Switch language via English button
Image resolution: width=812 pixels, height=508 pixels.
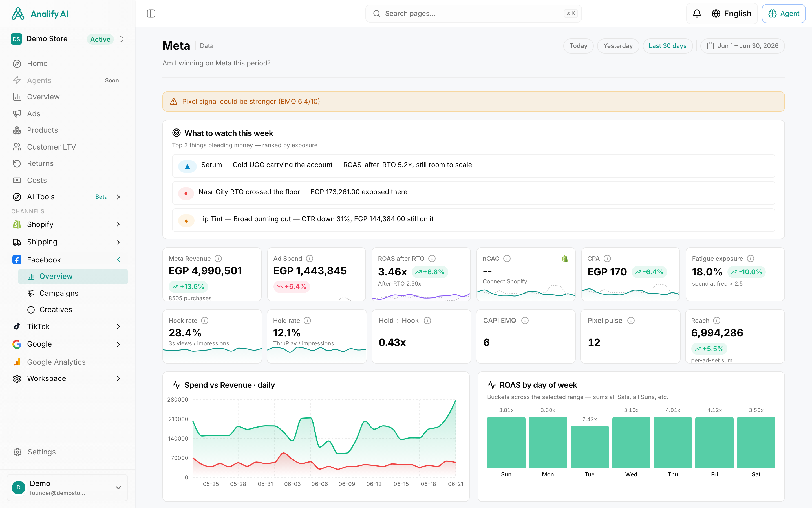(731, 14)
